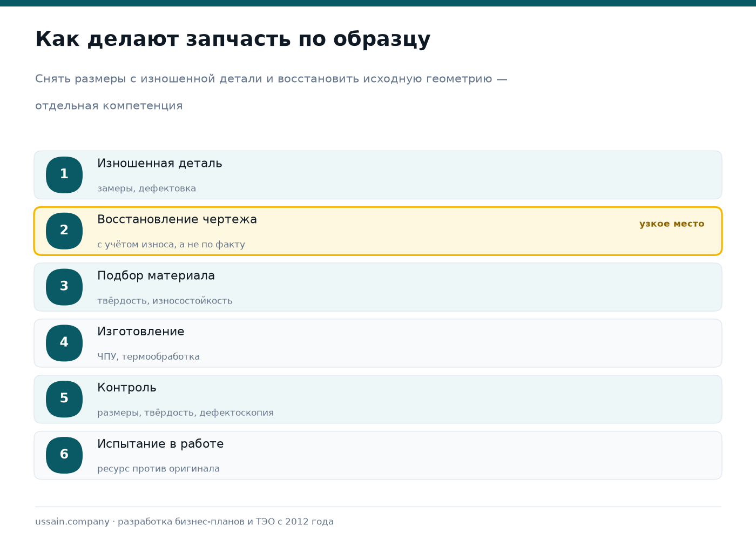Click the number 1 step badge
The width and height of the screenshot is (756, 540).
(x=64, y=175)
